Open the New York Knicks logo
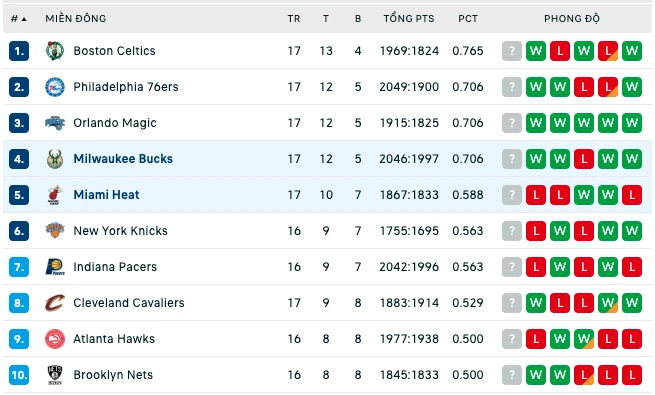The width and height of the screenshot is (655, 395). click(55, 230)
